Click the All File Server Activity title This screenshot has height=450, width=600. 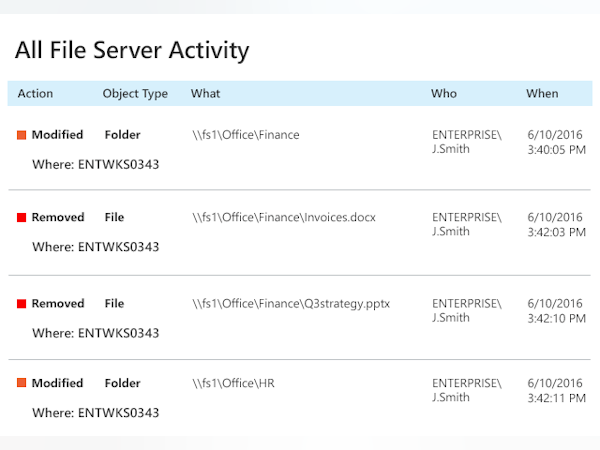[132, 50]
